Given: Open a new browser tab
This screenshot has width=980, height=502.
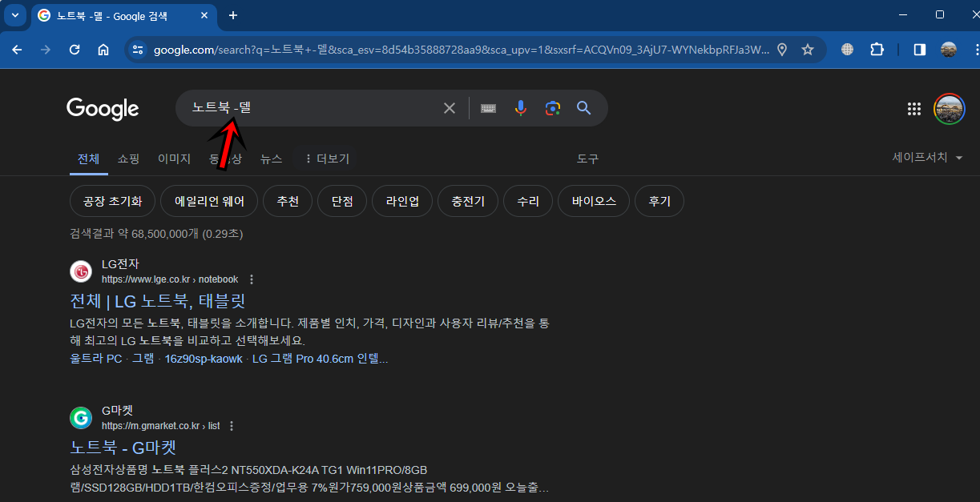Looking at the screenshot, I should (233, 15).
